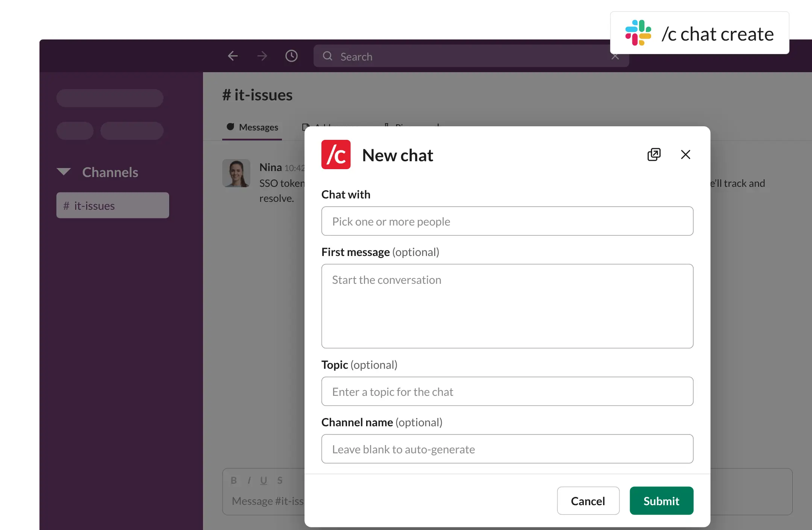Toggle strikethrough formatting in the message box
Screen dimensions: 812x530
pyautogui.click(x=280, y=480)
